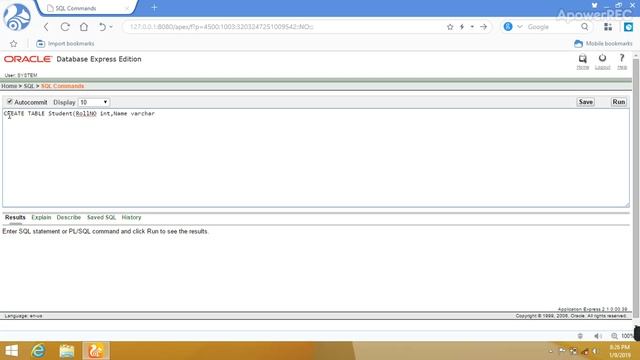Open Mobile bookmarks
640x360 pixels.
603,44
